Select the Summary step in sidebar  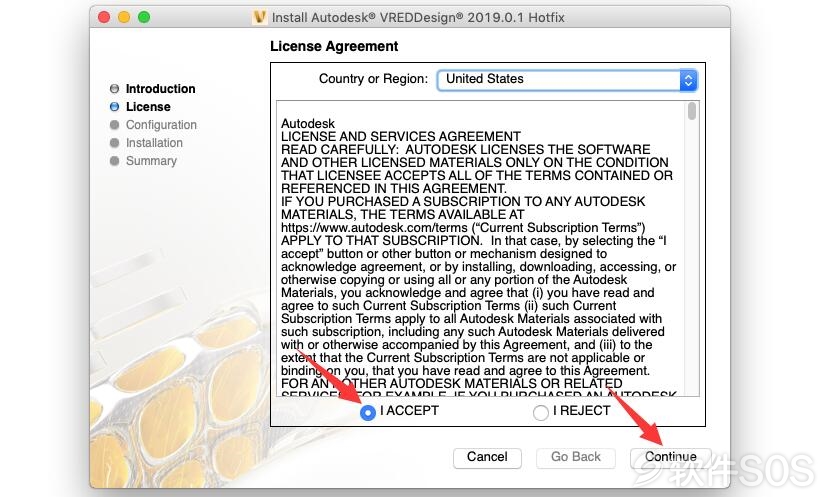point(151,161)
